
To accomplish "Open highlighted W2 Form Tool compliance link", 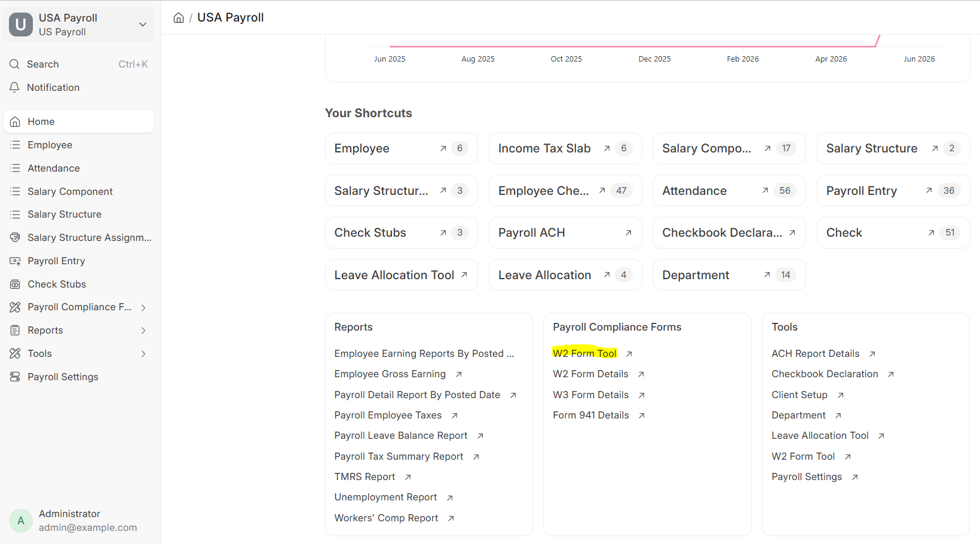I will tap(584, 353).
